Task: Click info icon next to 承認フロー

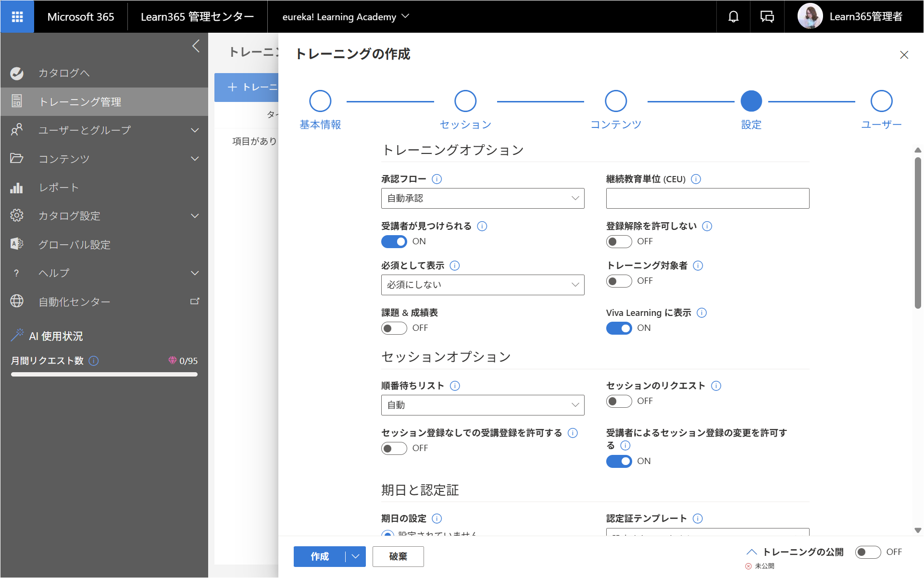Action: [437, 179]
